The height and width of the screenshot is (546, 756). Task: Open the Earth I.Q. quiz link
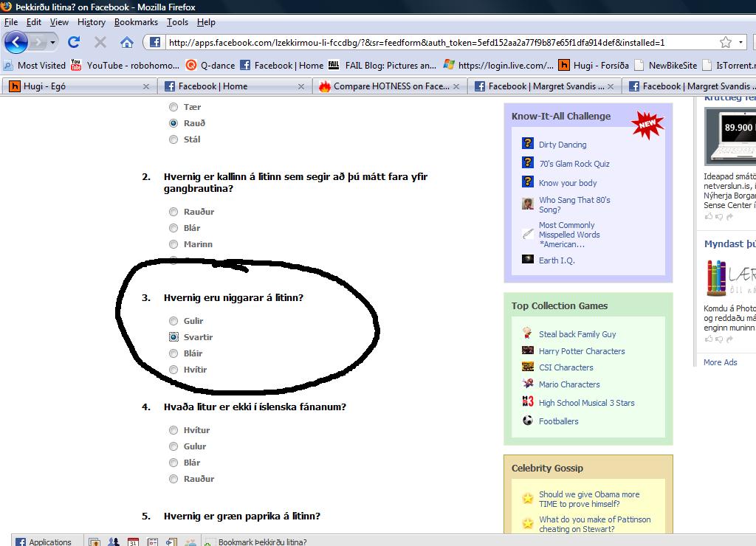coord(557,260)
